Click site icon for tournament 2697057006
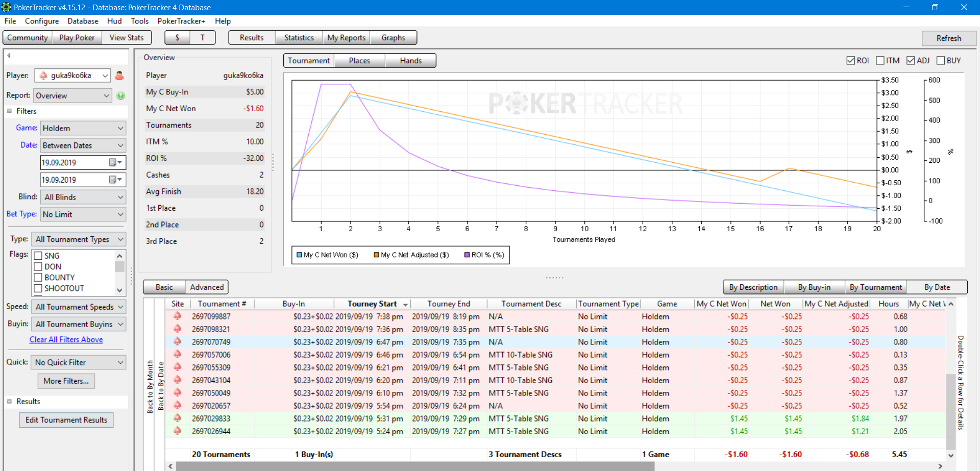The width and height of the screenshot is (980, 471). click(177, 355)
